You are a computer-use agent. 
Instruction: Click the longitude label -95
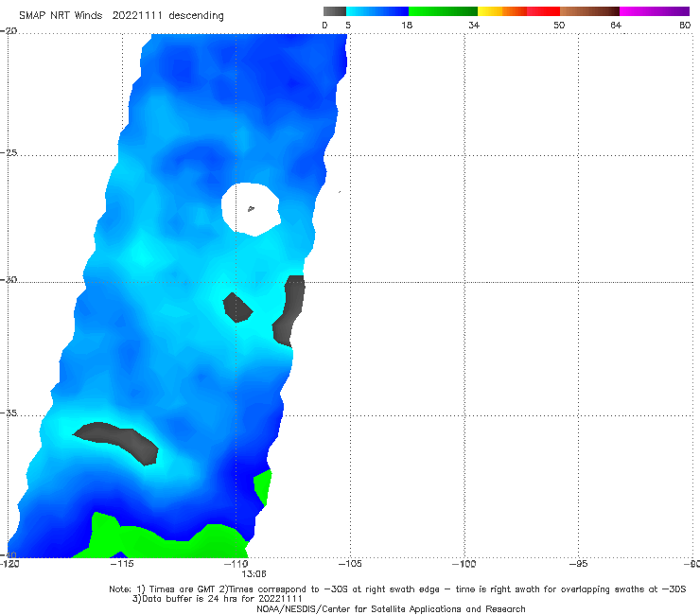coord(579,564)
